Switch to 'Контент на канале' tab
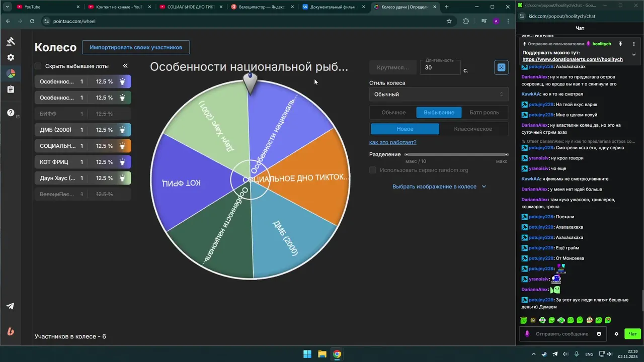This screenshot has height=362, width=644. [x=119, y=7]
